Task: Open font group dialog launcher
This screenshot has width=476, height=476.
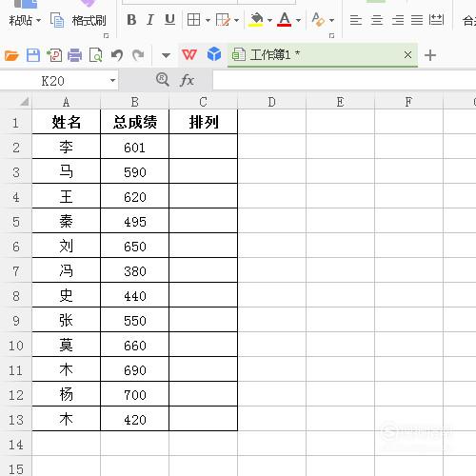Action: point(331,35)
